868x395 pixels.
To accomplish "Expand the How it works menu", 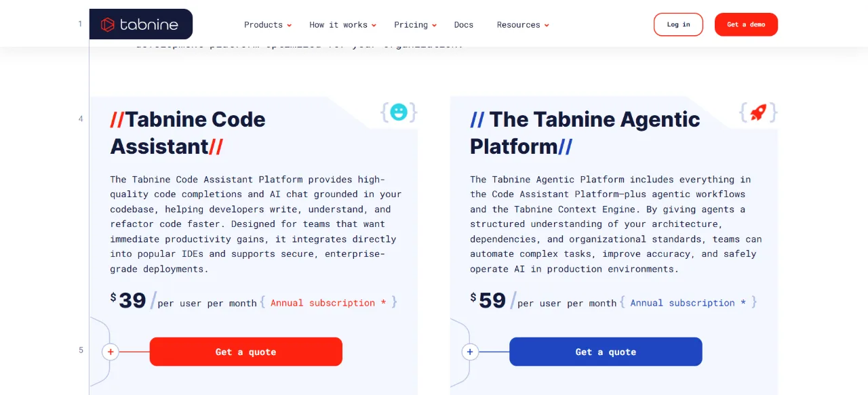I will point(342,25).
